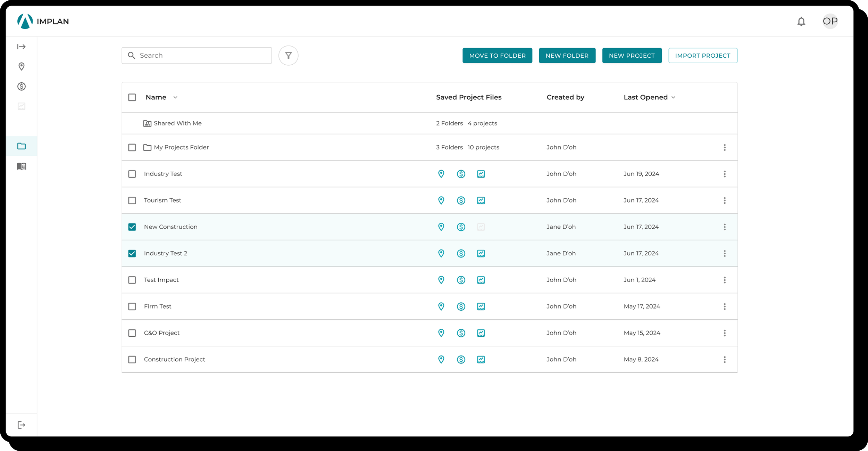Open Regions pin icon in sidebar
The image size is (868, 451).
(22, 66)
